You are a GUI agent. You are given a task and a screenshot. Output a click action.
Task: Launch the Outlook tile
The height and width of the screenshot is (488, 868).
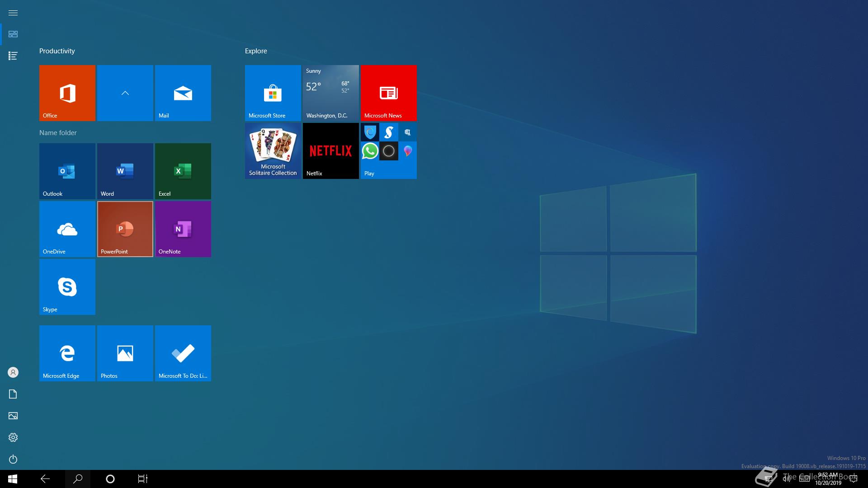click(67, 171)
